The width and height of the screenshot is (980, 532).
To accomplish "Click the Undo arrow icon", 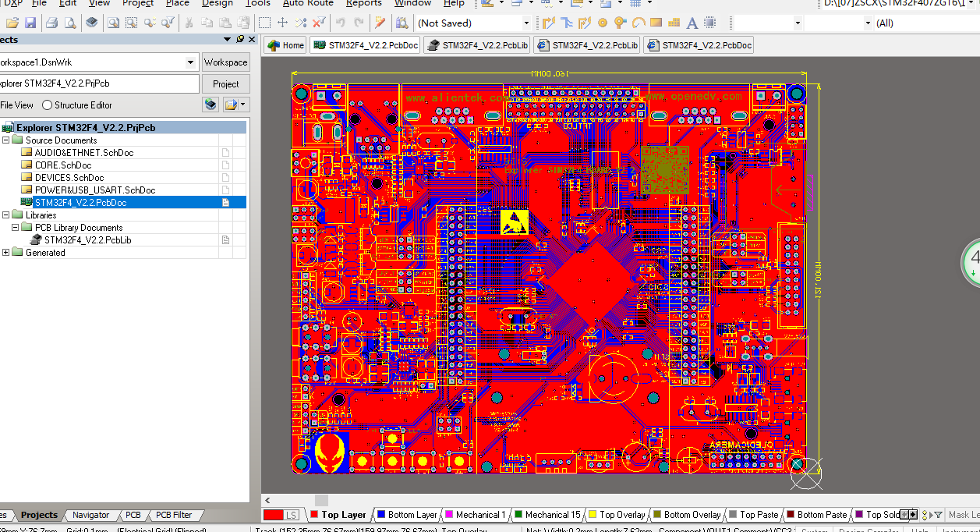I will coord(341,23).
